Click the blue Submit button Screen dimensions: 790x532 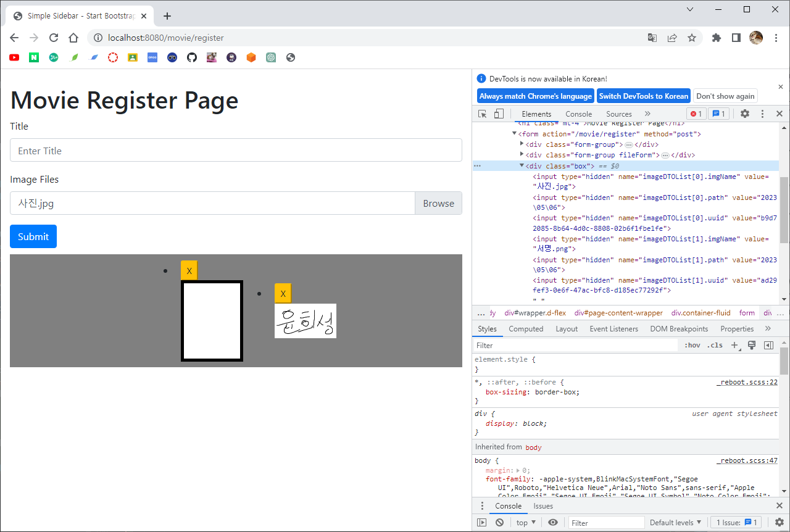point(33,236)
